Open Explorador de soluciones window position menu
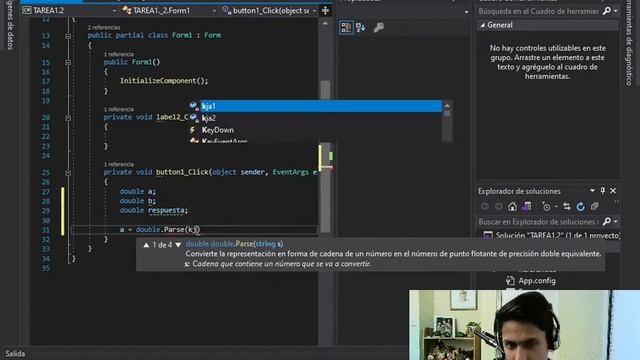 tap(592, 191)
